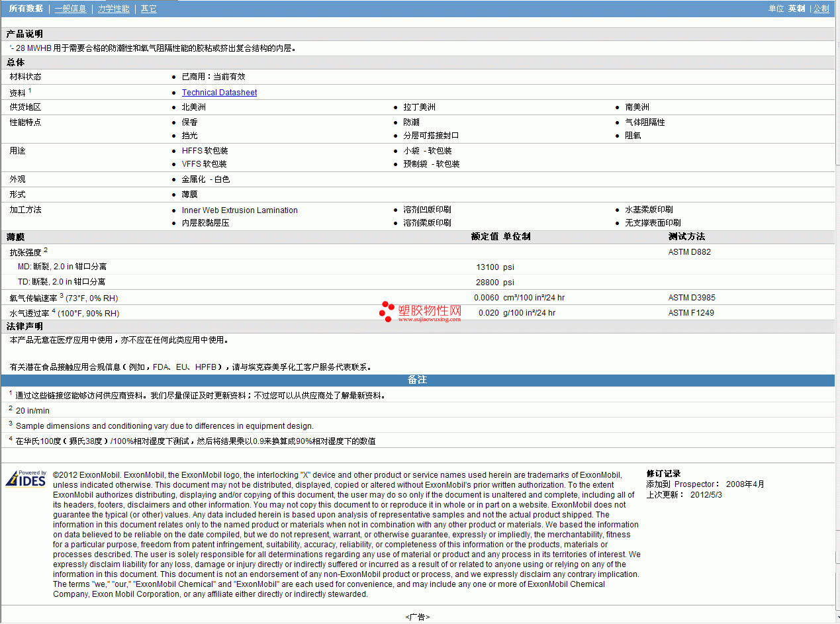Viewport: 840px width, 624px height.
Task: Click the 小袋 - 软包装 use
Action: coord(428,151)
